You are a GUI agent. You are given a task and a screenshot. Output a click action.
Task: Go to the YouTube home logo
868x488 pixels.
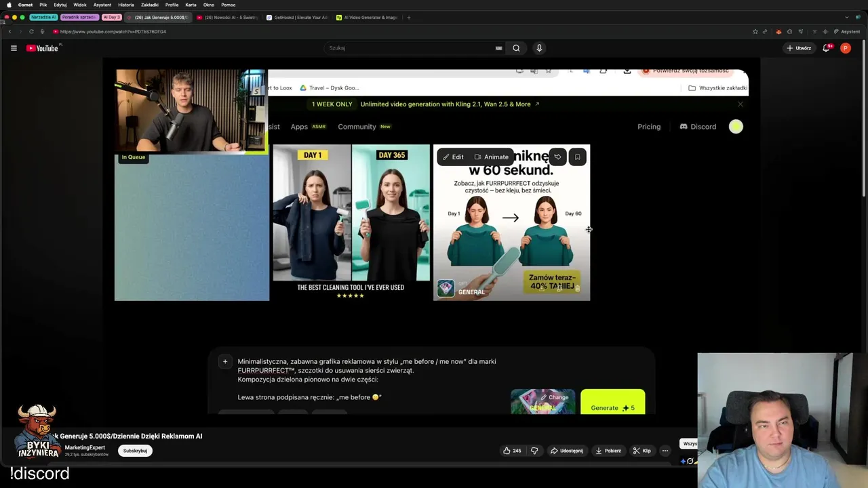tap(43, 48)
